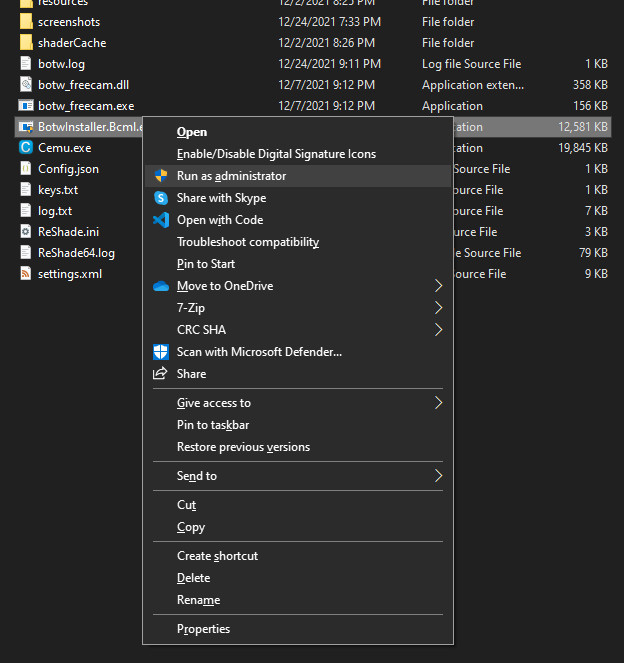Expand the CRC SHA submenu arrow
The height and width of the screenshot is (663, 624).
438,330
